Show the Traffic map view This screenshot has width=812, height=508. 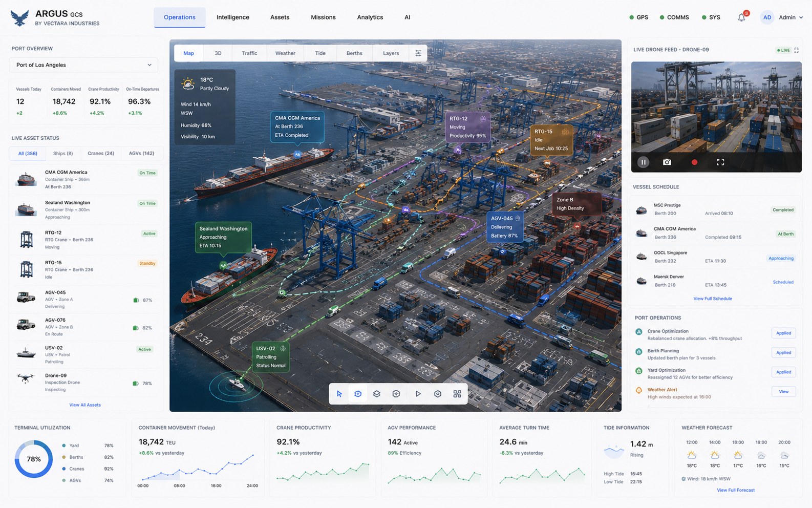(x=249, y=53)
